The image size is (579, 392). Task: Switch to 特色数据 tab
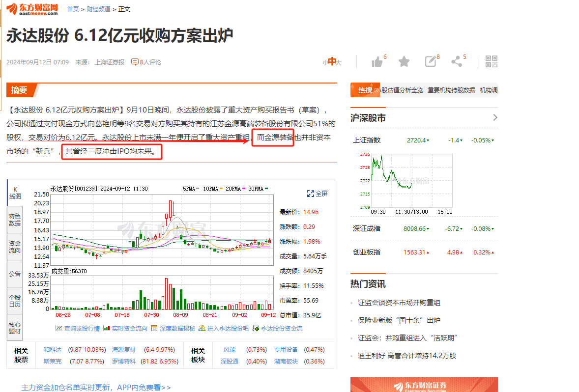pos(15,220)
